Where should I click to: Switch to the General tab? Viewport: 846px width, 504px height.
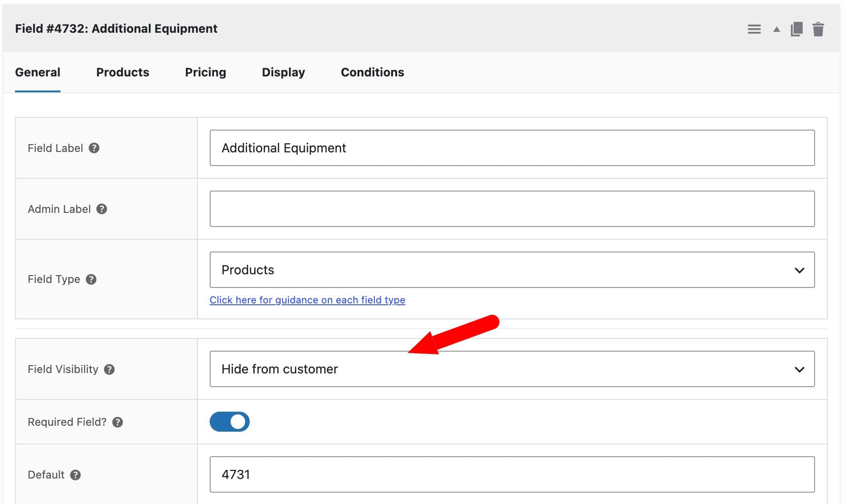point(38,72)
